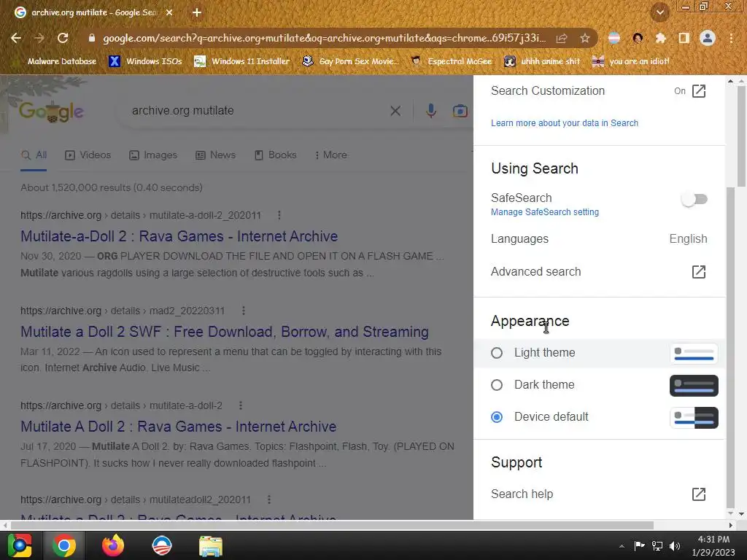Click the page horizontal scrollbar
Viewport: 747px width, 560px height.
tap(332, 525)
